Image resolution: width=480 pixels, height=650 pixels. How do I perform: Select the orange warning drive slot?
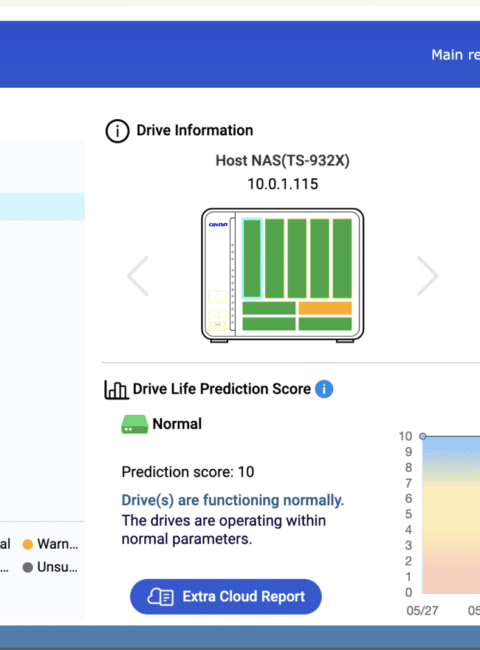coord(325,308)
